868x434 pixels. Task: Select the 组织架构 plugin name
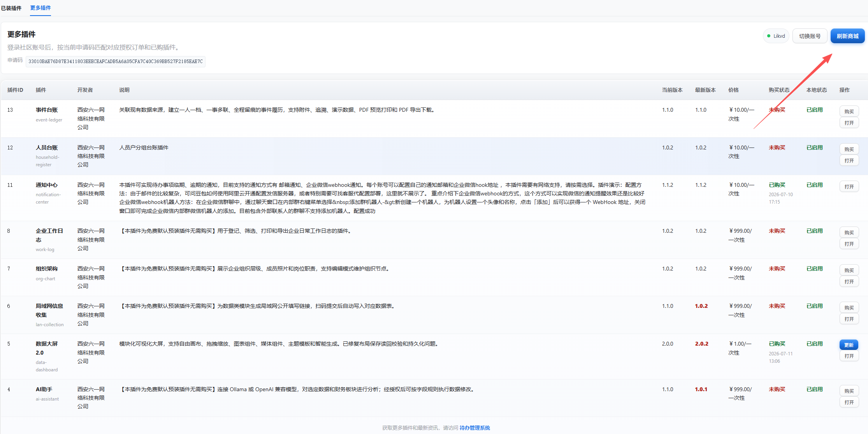click(47, 269)
